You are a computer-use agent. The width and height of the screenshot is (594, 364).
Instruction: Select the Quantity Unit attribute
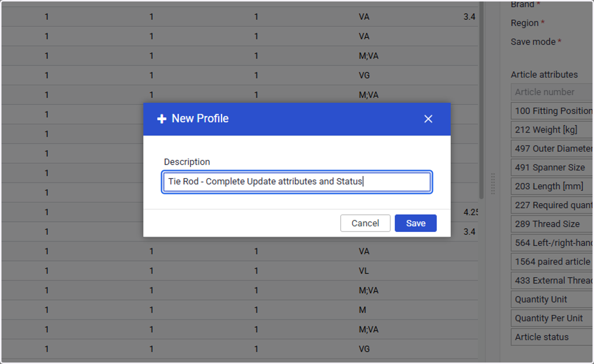click(x=552, y=299)
